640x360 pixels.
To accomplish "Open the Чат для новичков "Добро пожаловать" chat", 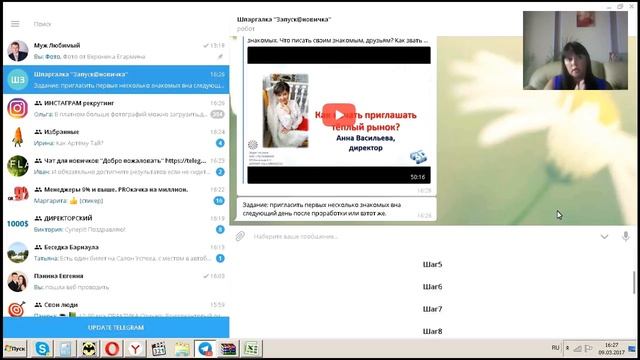I will coord(116,166).
